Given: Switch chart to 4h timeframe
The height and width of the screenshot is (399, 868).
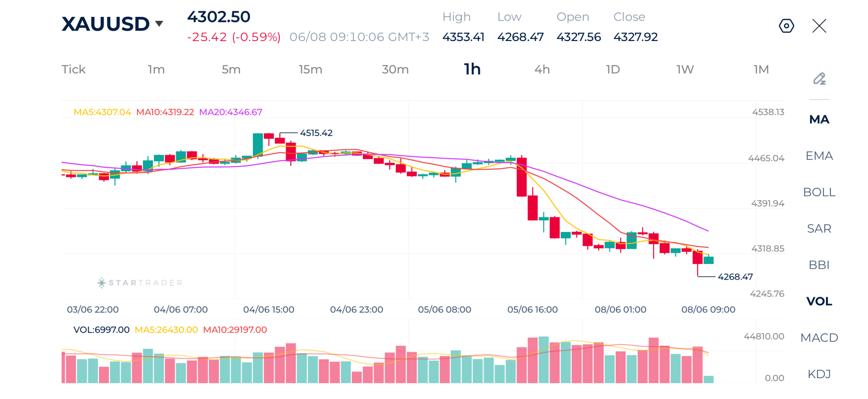Looking at the screenshot, I should point(541,69).
